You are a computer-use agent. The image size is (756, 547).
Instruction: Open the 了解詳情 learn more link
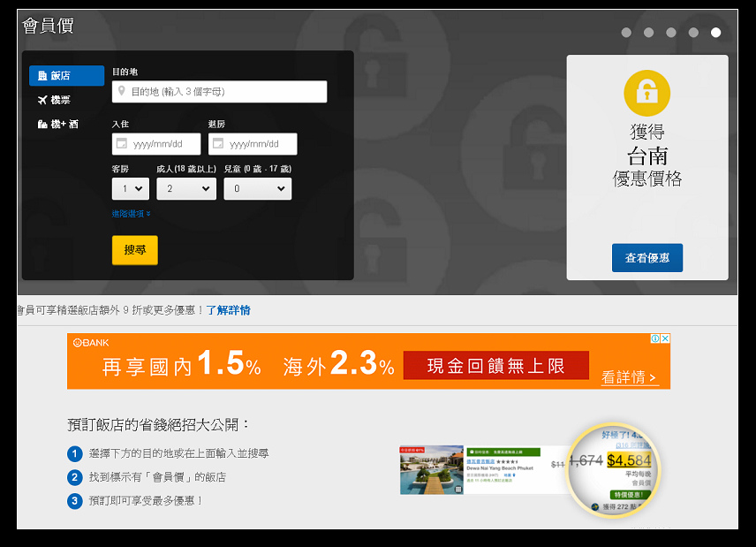click(x=229, y=310)
